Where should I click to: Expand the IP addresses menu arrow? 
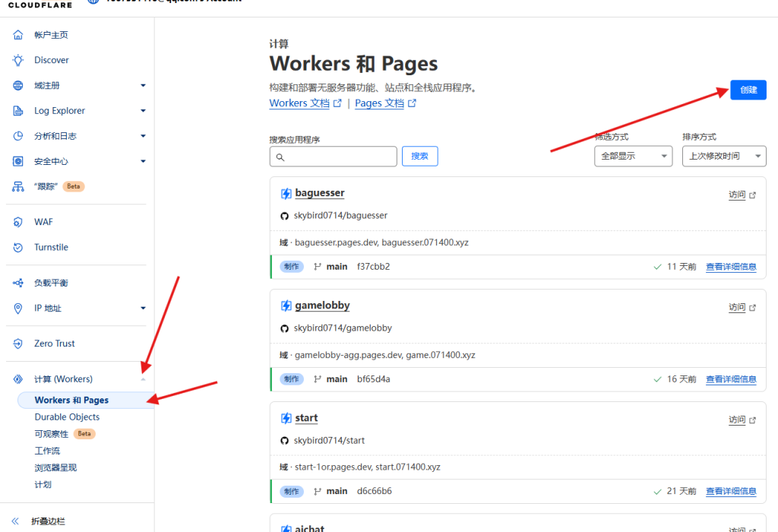pos(143,309)
